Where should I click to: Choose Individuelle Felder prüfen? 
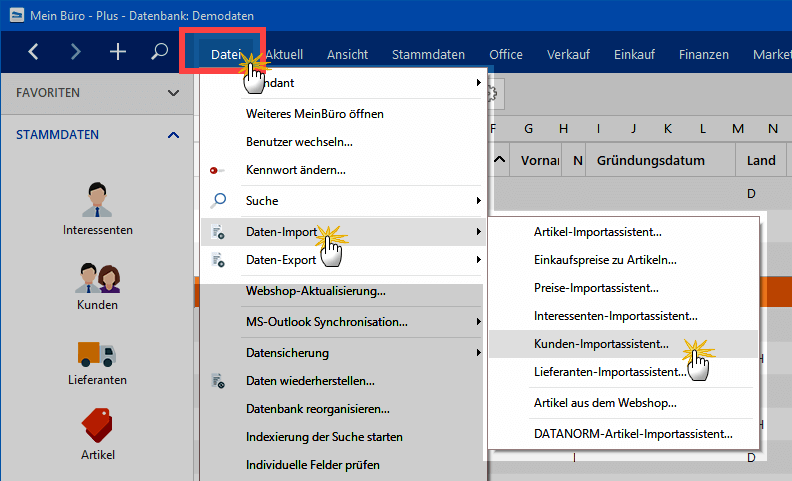pos(343,465)
